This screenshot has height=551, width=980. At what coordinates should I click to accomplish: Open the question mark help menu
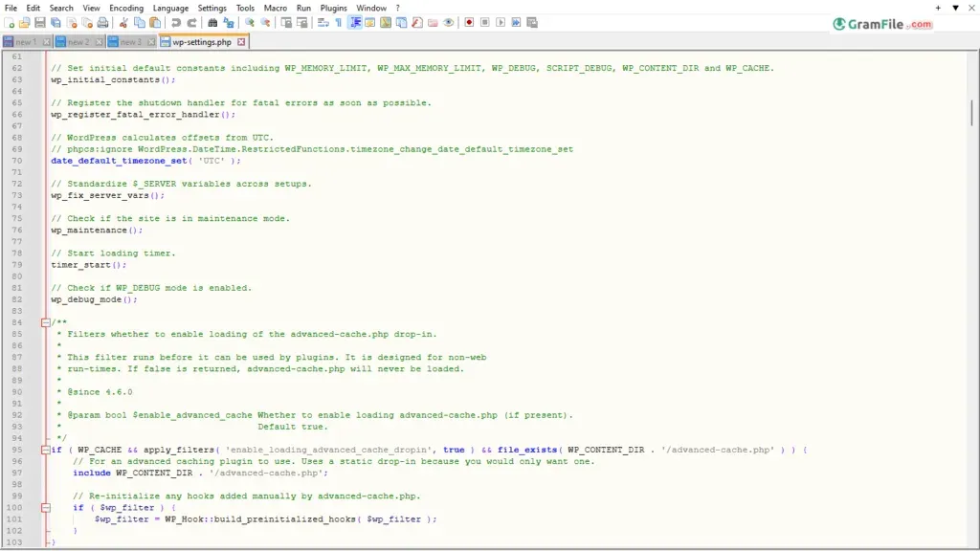[397, 8]
